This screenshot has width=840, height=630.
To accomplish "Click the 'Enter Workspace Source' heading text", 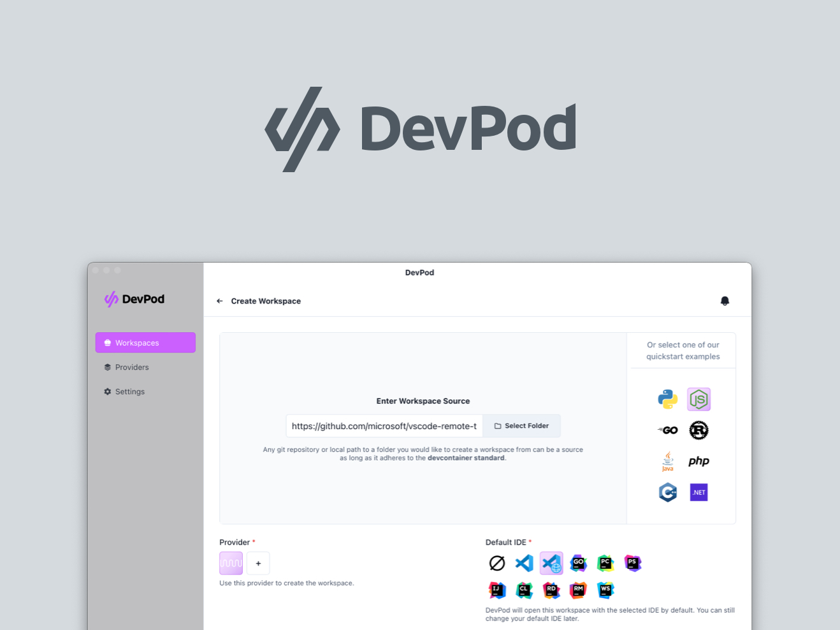I will [x=423, y=401].
